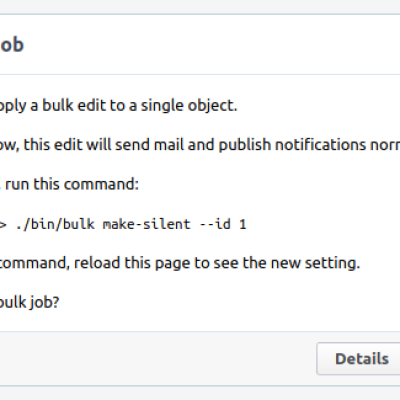Click the question text ending in "ulk job?"
The height and width of the screenshot is (400, 400).
(29, 303)
